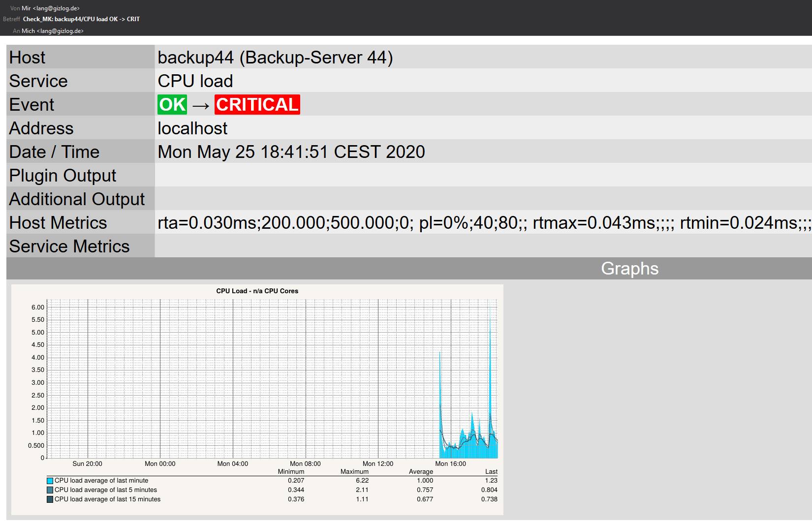812x521 pixels.
Task: Click the Graphs section header
Action: click(x=629, y=269)
